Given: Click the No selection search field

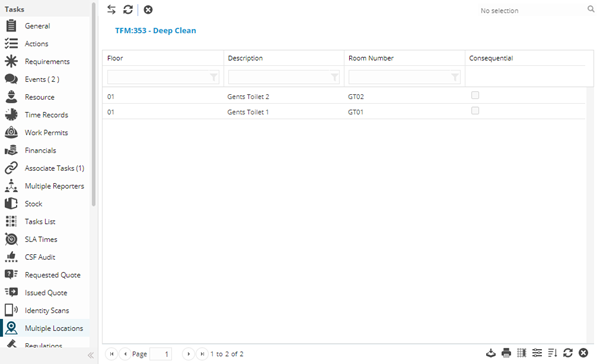Looking at the screenshot, I should click(x=532, y=11).
